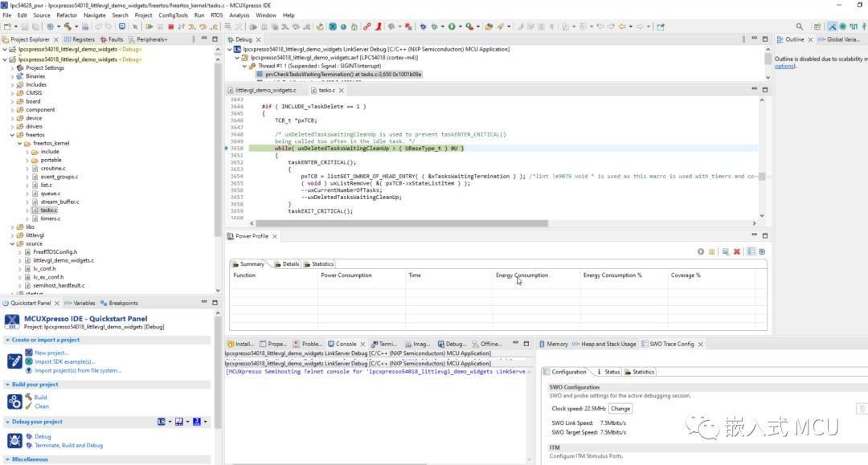Click the Change clock speed button
Viewport: 868px width, 465px height.
pyautogui.click(x=620, y=409)
